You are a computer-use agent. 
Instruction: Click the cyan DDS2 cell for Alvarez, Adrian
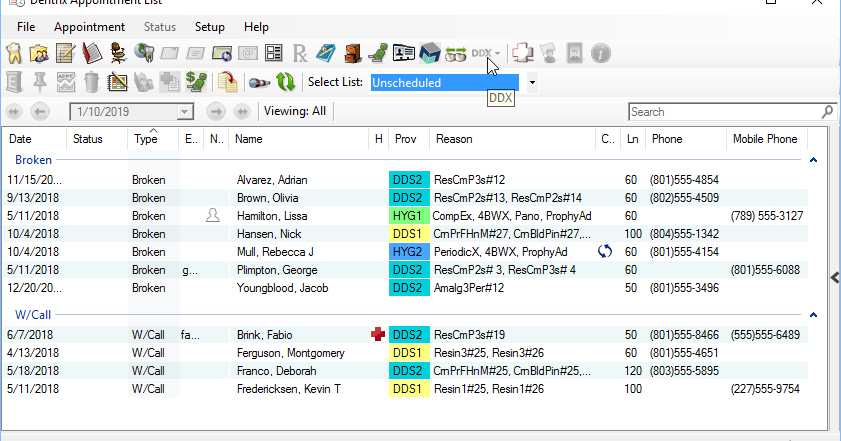pyautogui.click(x=409, y=180)
